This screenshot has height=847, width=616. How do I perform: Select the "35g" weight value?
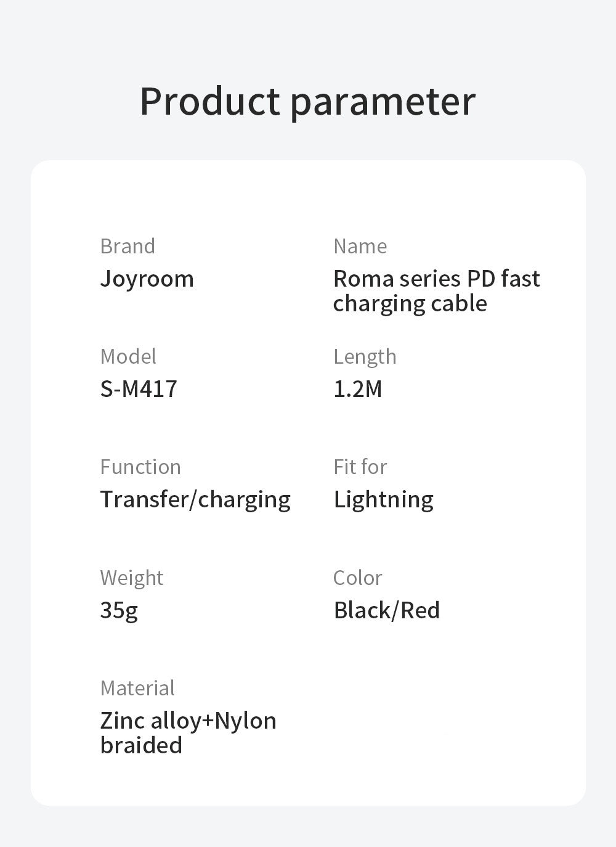click(119, 610)
